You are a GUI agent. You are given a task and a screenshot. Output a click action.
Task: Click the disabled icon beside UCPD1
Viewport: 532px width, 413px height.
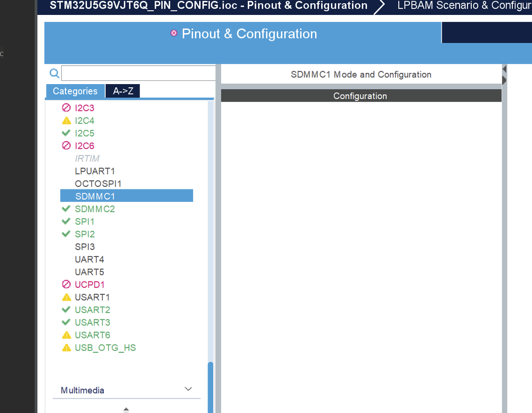66,284
